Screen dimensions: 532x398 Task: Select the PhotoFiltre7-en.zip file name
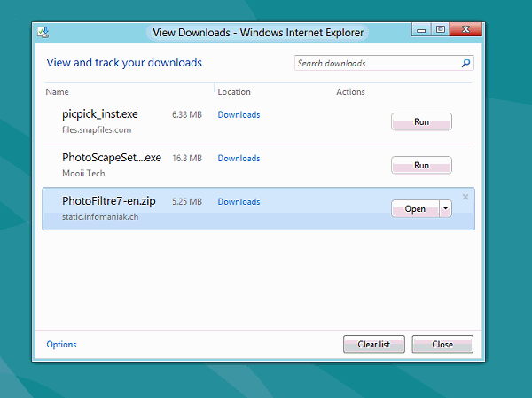click(109, 201)
